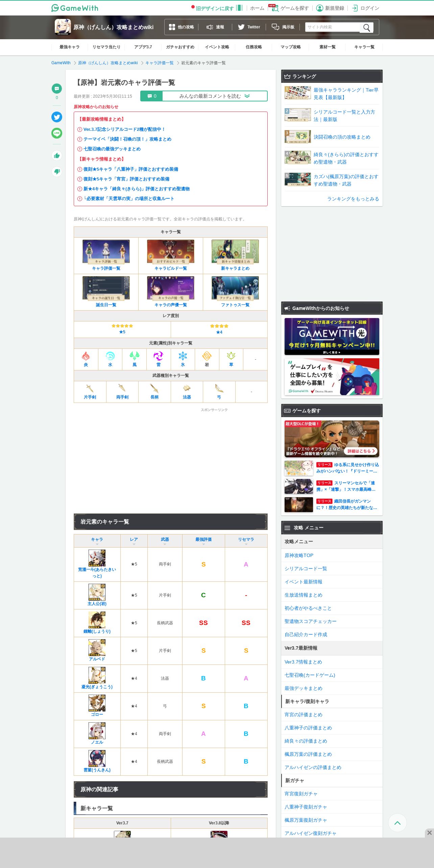The height and width of the screenshot is (868, 434).
Task: Sort table by 武器 column
Action: tap(165, 540)
